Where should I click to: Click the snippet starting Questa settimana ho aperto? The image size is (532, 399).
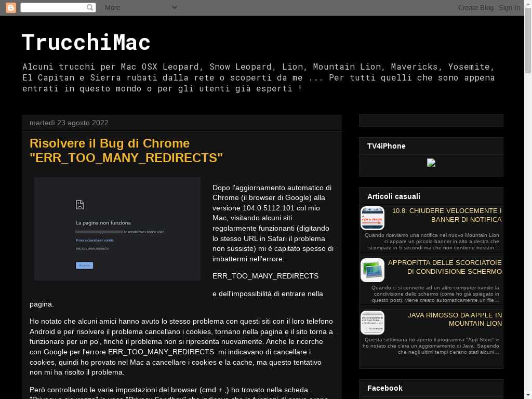[431, 345]
